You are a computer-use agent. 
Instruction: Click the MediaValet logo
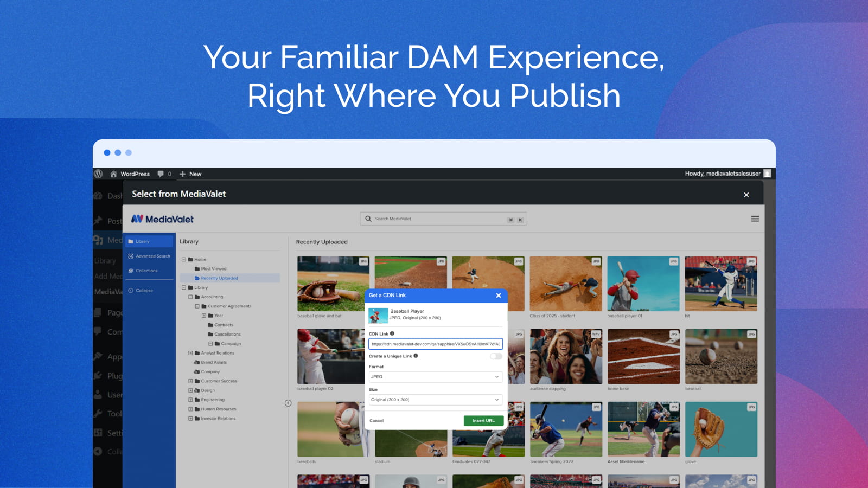tap(162, 219)
